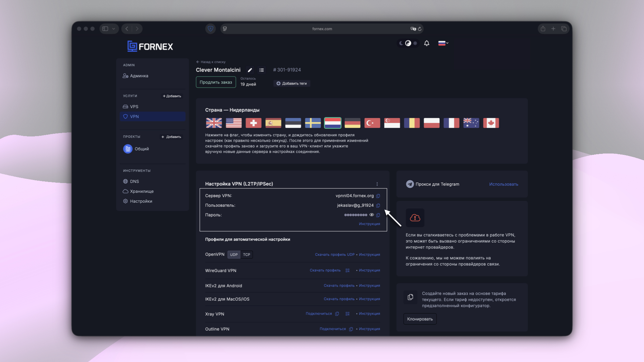Switch to dark theme with the moon icon
The height and width of the screenshot is (362, 644).
click(x=401, y=43)
